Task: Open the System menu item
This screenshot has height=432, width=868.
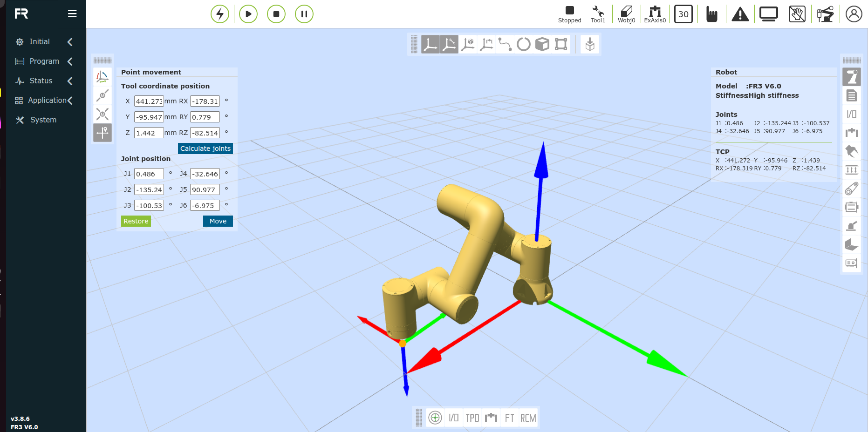Action: click(x=43, y=120)
